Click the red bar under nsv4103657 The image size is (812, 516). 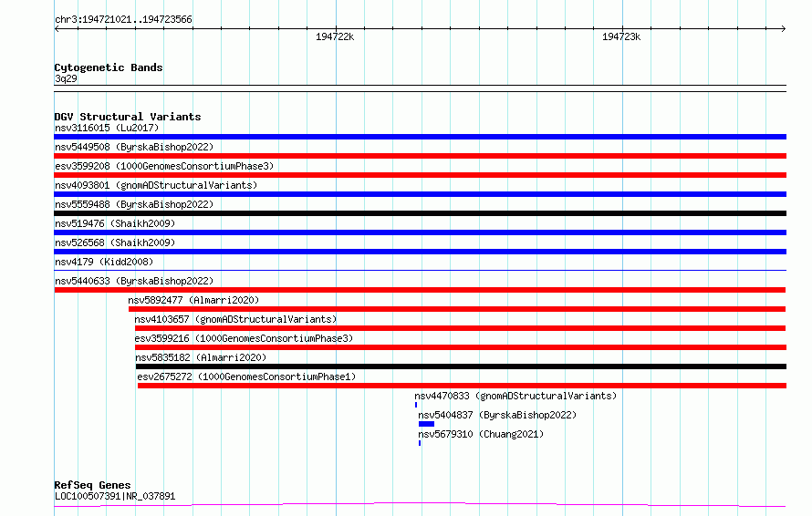(461, 328)
